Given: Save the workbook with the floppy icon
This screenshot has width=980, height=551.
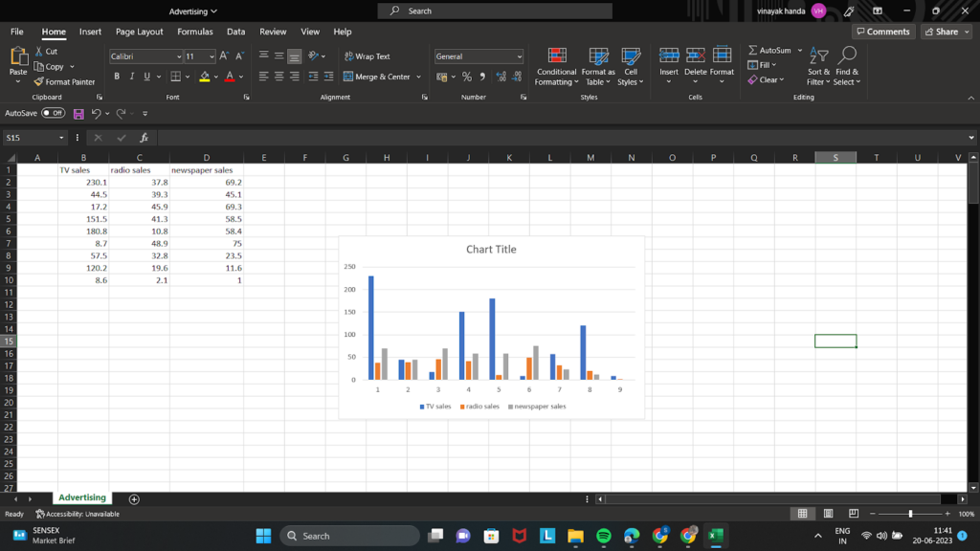Looking at the screenshot, I should (x=78, y=114).
